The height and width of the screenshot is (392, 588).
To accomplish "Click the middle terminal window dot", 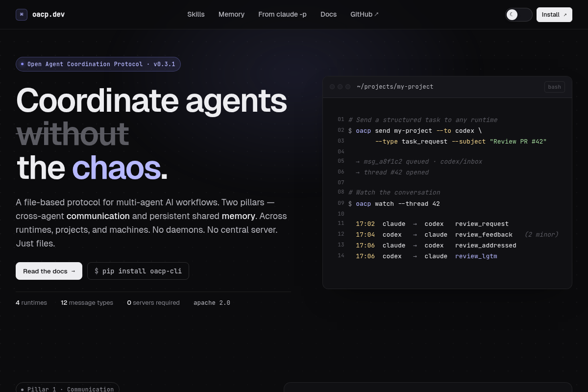I will tap(340, 87).
